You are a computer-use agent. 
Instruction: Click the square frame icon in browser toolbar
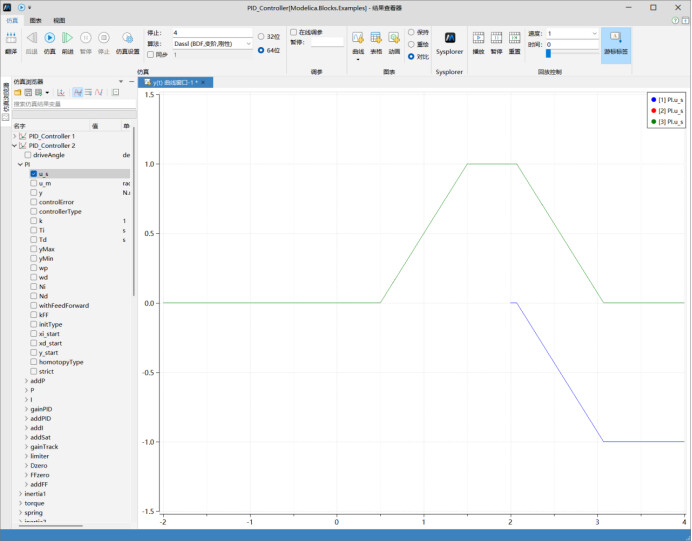point(116,92)
